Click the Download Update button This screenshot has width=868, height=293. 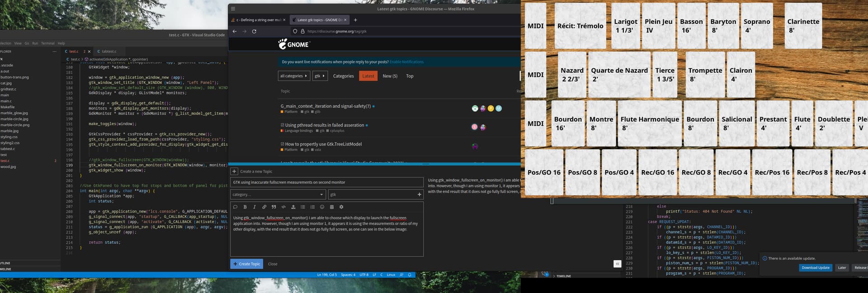(816, 268)
